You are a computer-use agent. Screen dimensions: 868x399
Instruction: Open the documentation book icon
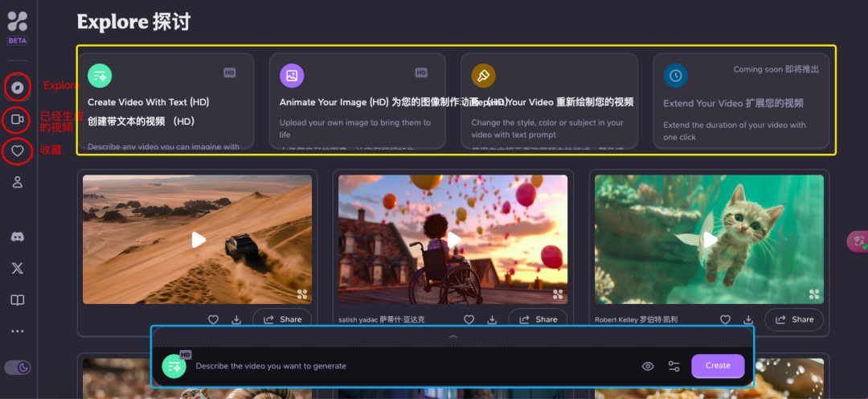tap(18, 300)
